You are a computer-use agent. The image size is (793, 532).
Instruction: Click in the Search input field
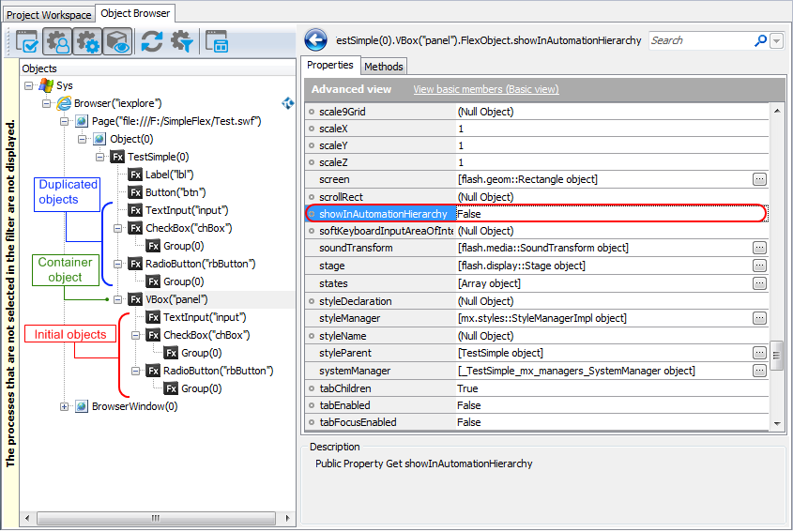tap(699, 41)
